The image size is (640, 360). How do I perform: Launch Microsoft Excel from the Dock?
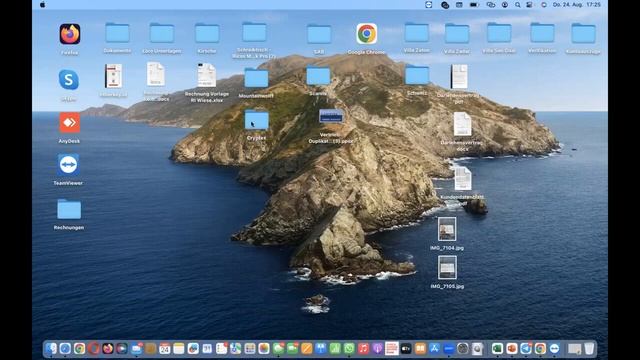tap(497, 349)
